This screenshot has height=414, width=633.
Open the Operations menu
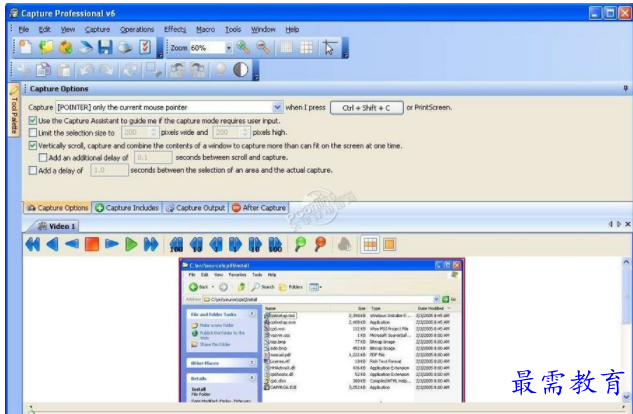pyautogui.click(x=137, y=29)
